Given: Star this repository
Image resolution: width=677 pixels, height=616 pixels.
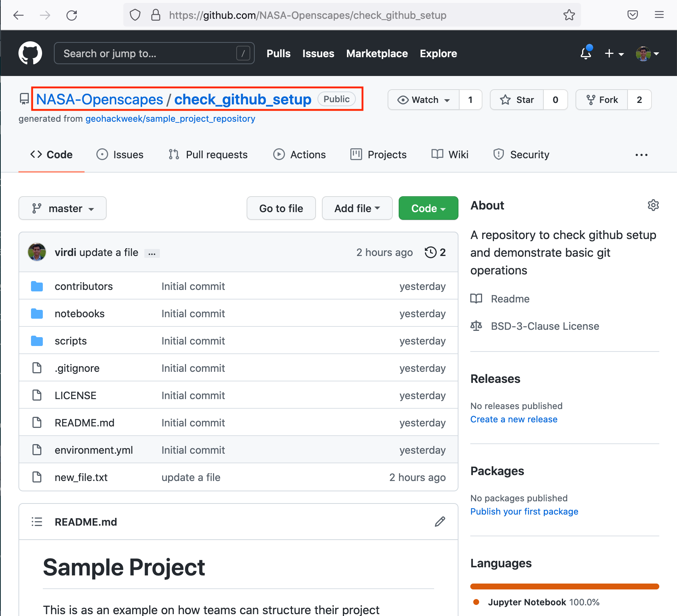Looking at the screenshot, I should click(x=517, y=100).
